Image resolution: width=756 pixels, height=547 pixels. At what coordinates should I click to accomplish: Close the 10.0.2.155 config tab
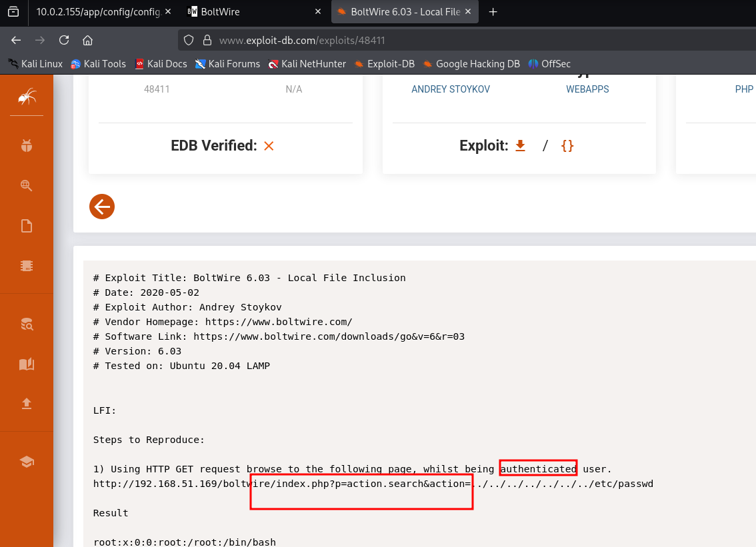coord(168,11)
